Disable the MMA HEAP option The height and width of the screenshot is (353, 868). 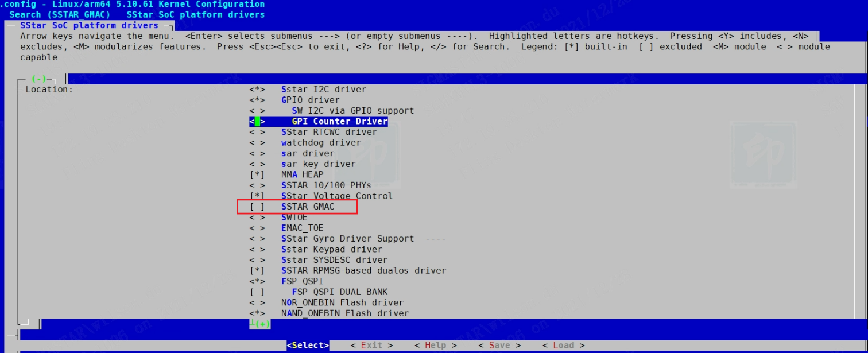click(257, 174)
